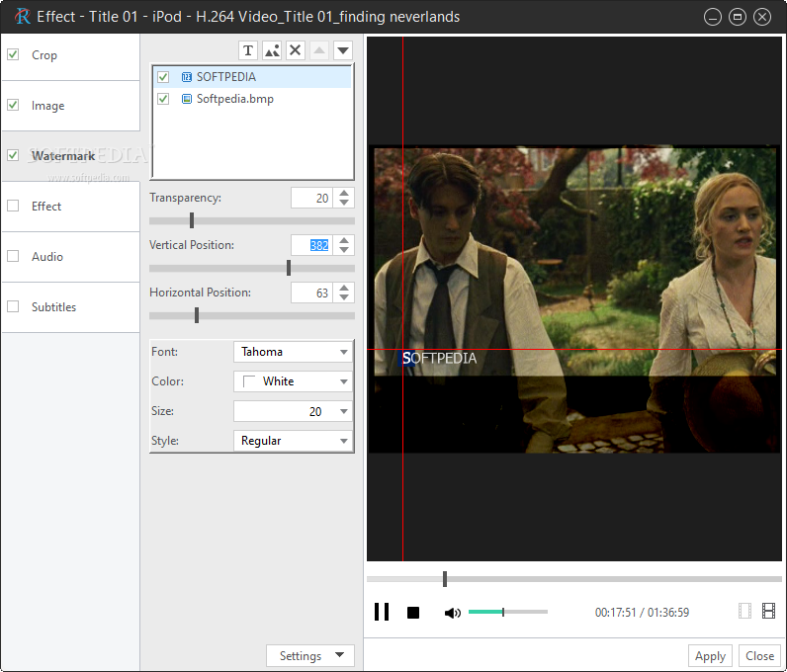Decrease Horizontal Position with down spinner
787x672 pixels.
[344, 297]
